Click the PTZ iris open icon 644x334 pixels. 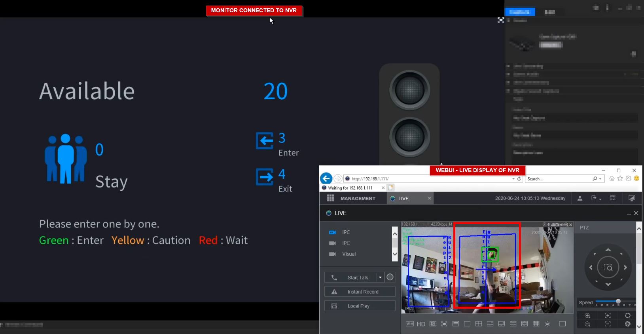(628, 315)
